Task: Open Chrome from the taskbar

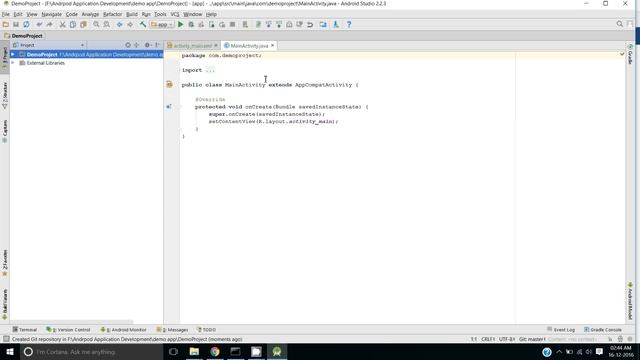Action: (x=215, y=351)
